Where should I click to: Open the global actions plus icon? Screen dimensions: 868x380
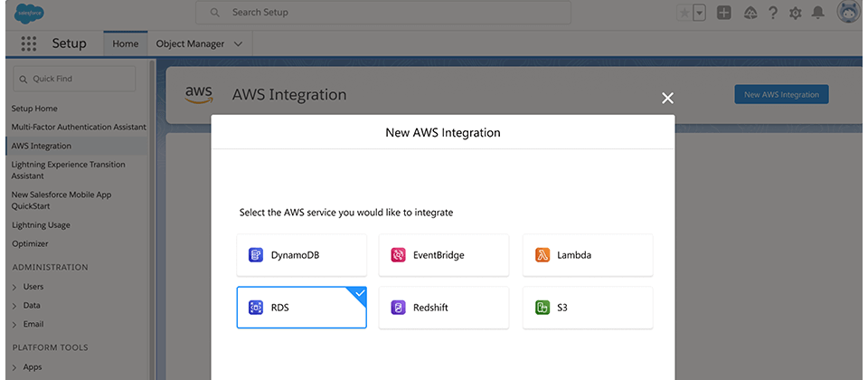(x=724, y=13)
